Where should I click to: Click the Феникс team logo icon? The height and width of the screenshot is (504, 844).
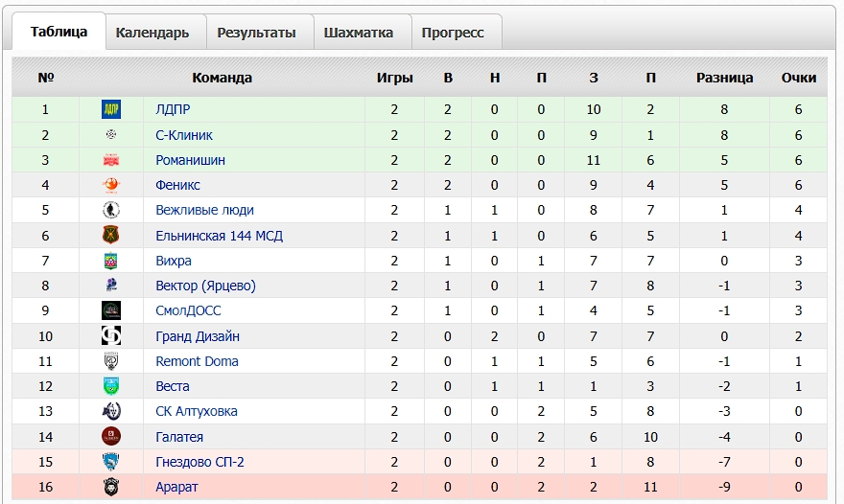(111, 185)
